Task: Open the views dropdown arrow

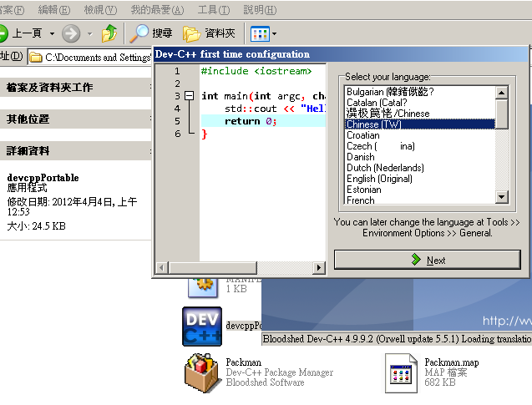Action: 274,34
